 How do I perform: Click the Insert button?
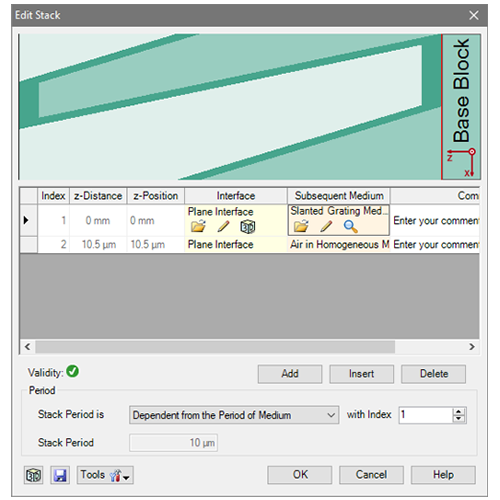coord(362,374)
